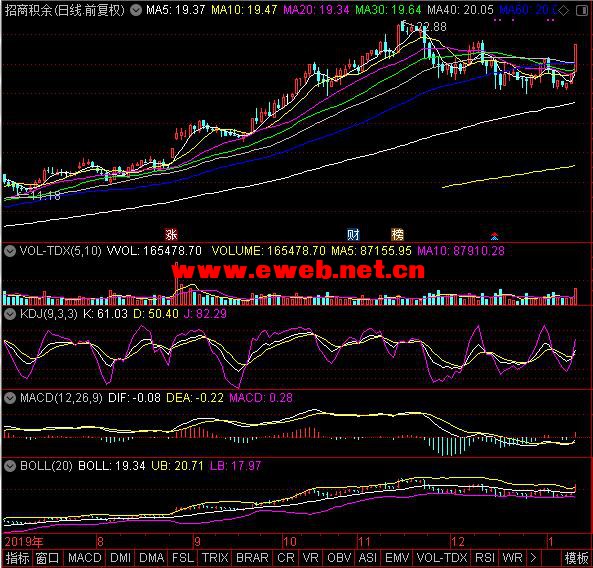
Task: Click the UB: 20.71 upper band value
Action: point(177,466)
